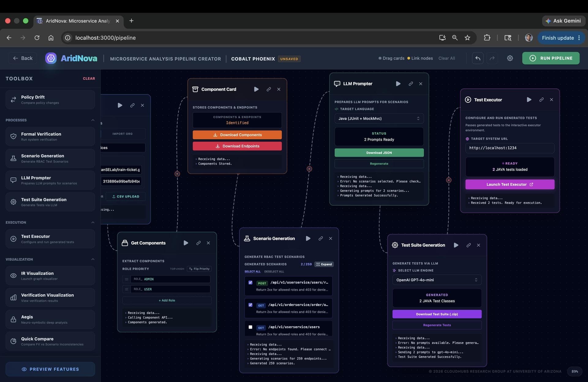
Task: Uncheck the GET orderservice scenario
Action: coord(250,305)
